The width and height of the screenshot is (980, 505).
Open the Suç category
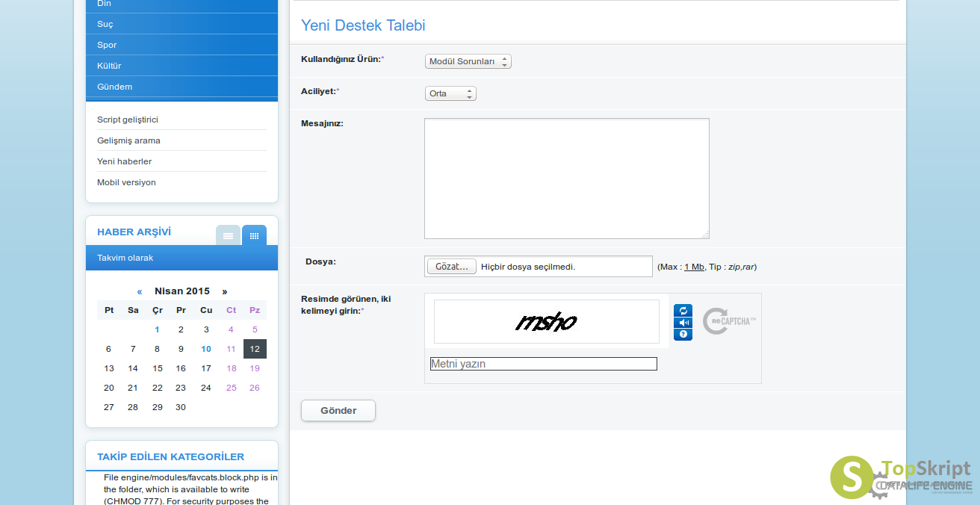[x=182, y=24]
